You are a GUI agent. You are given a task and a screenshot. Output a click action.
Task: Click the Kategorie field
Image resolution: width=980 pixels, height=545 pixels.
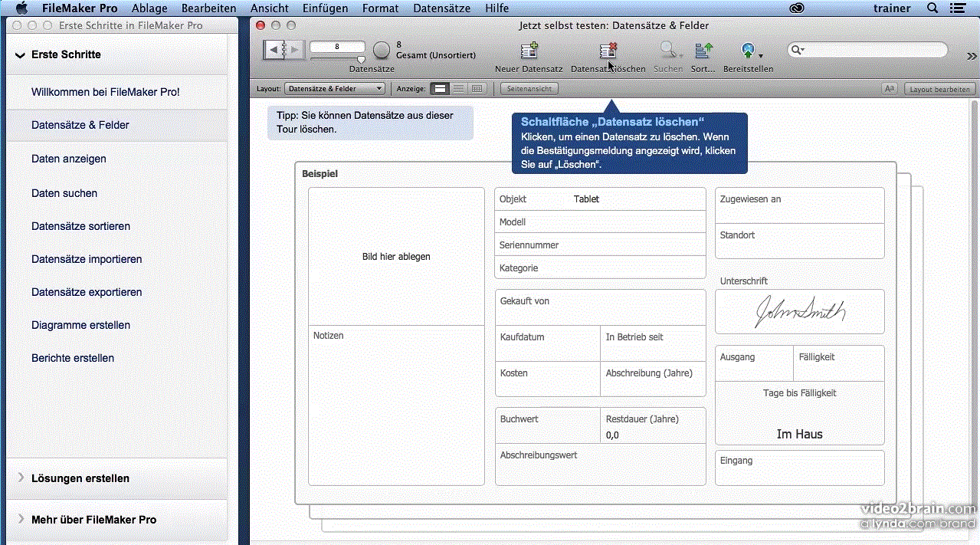pos(600,268)
